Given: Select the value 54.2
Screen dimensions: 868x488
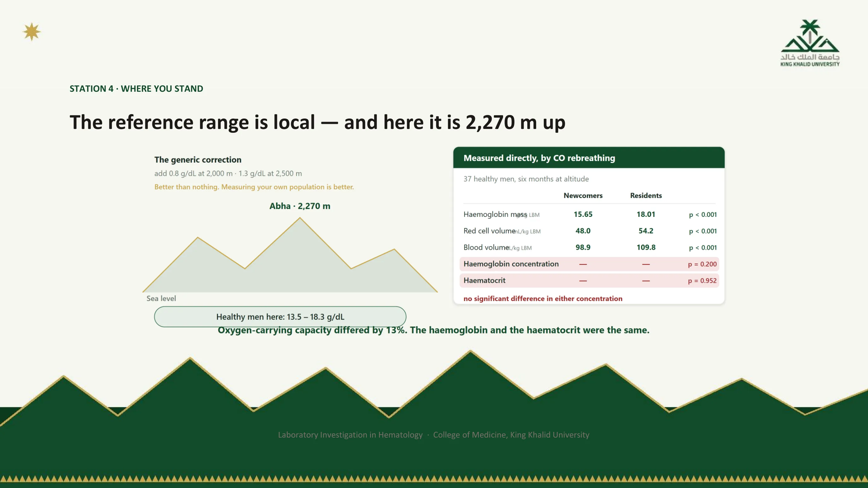Looking at the screenshot, I should point(646,231).
